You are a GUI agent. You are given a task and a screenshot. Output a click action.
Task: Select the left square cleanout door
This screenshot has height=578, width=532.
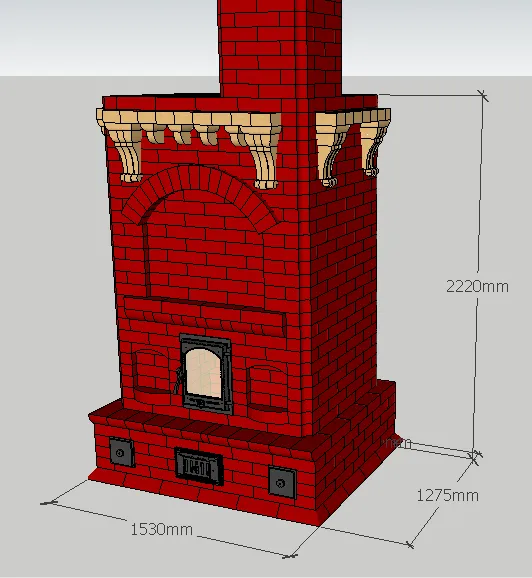coord(122,452)
